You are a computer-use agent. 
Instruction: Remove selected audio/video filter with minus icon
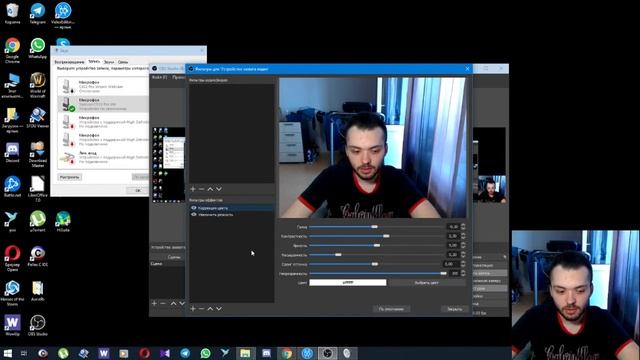click(202, 189)
